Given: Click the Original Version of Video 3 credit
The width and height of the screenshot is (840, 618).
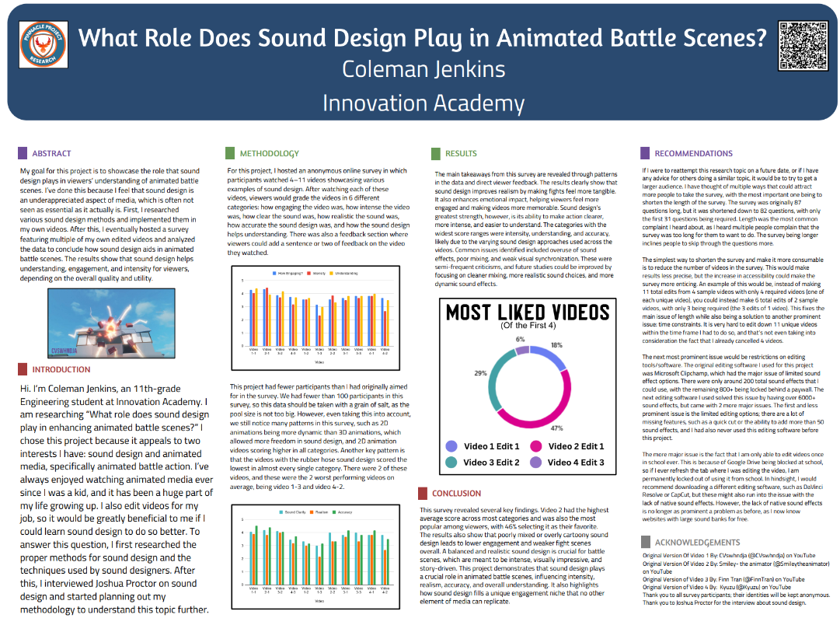Looking at the screenshot, I should pyautogui.click(x=723, y=579).
